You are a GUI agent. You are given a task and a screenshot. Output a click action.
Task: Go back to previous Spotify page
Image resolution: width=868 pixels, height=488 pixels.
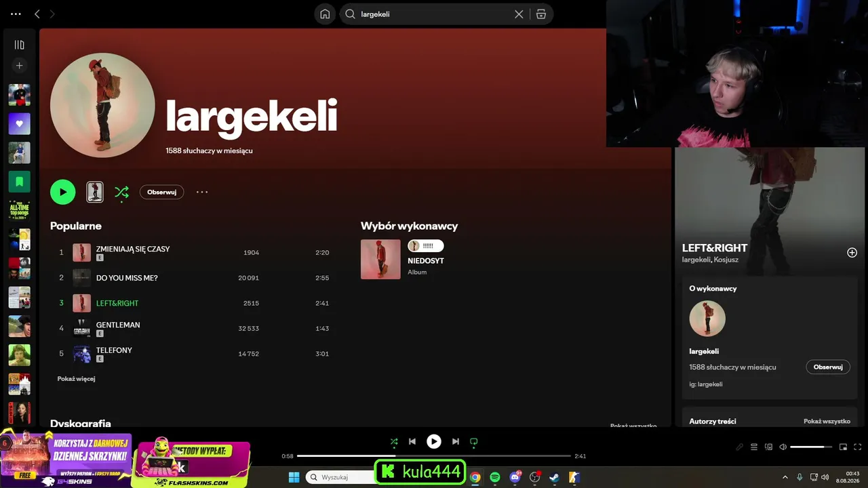[x=37, y=14]
